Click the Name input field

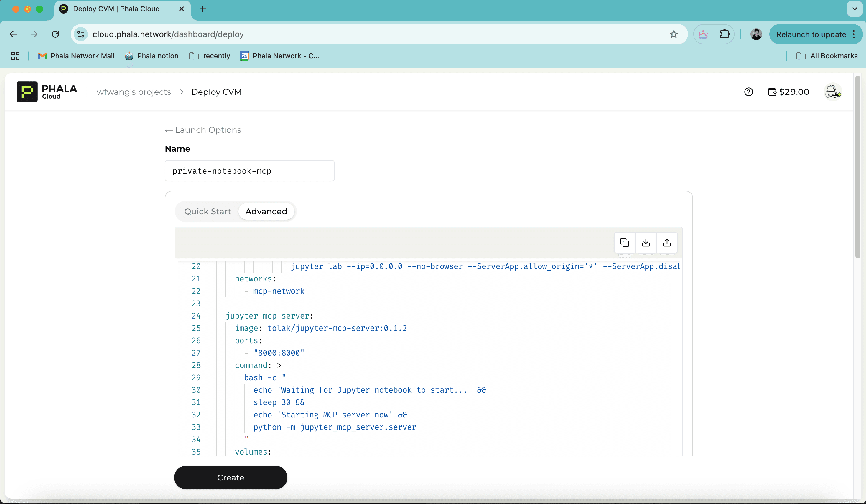pyautogui.click(x=249, y=171)
